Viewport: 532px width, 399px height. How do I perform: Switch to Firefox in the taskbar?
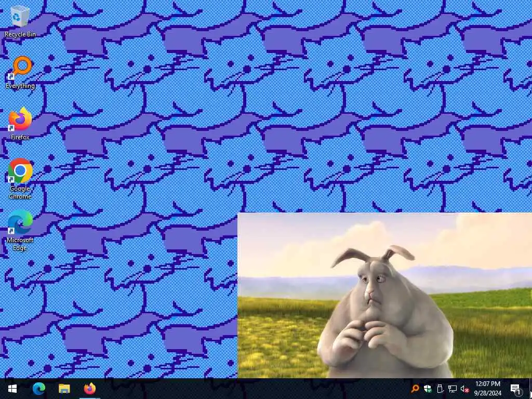89,389
